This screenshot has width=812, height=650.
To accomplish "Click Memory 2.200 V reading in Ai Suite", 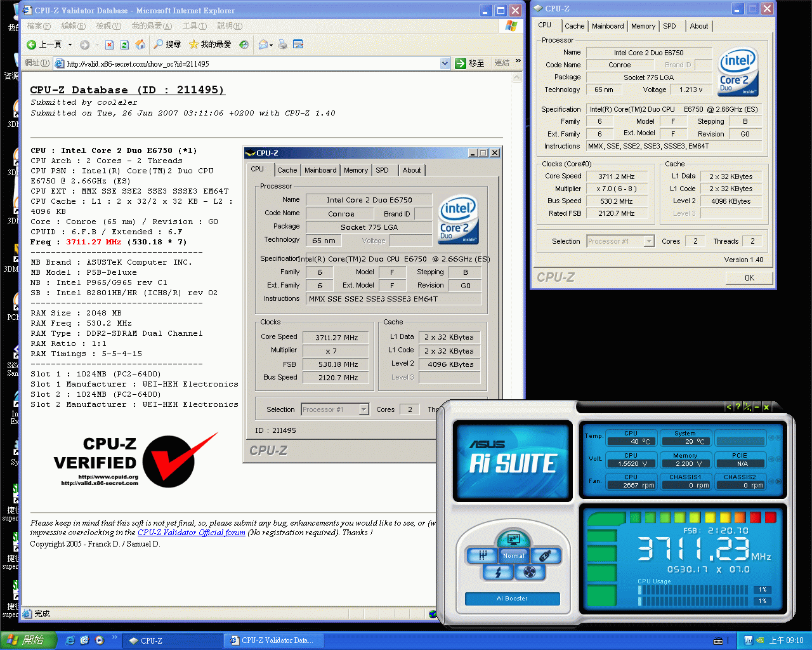I will point(684,463).
